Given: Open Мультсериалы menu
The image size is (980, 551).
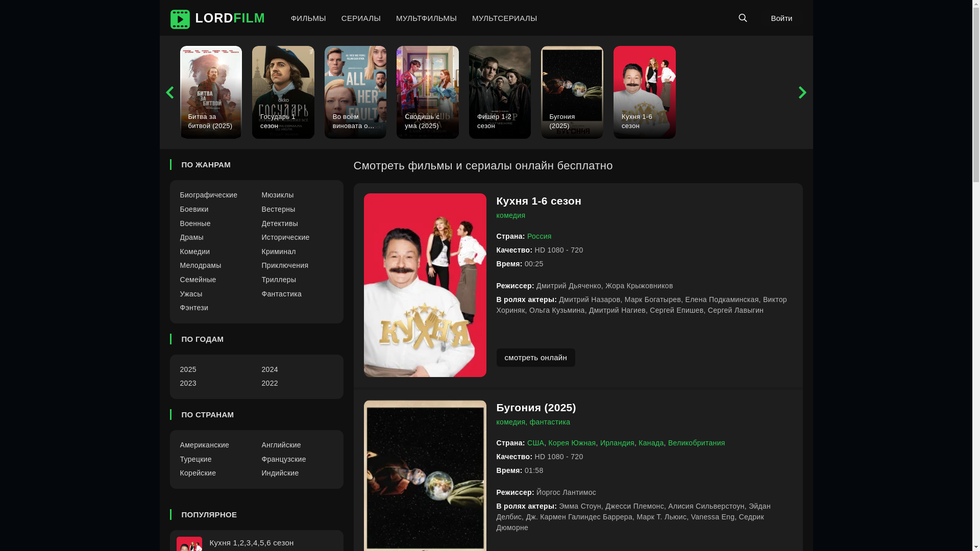Looking at the screenshot, I should (x=504, y=18).
